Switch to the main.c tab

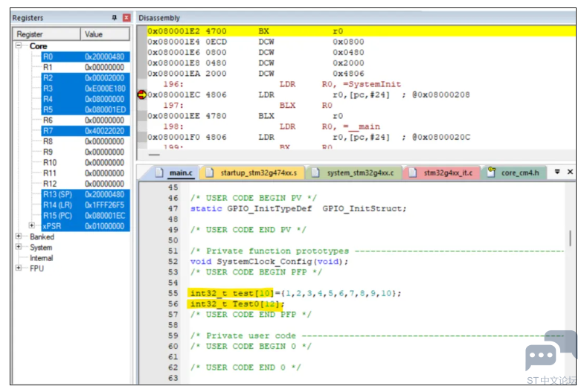click(175, 173)
